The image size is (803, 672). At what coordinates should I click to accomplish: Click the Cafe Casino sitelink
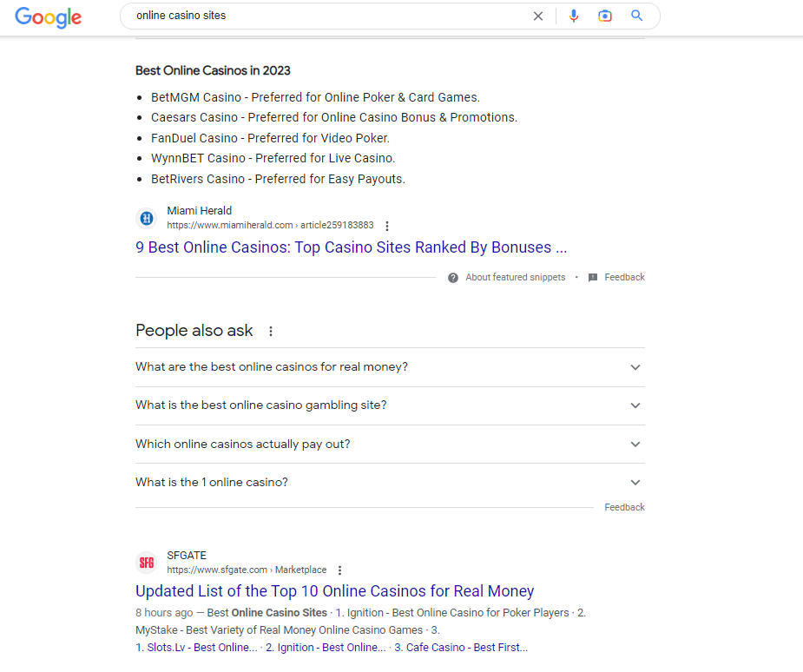click(461, 648)
